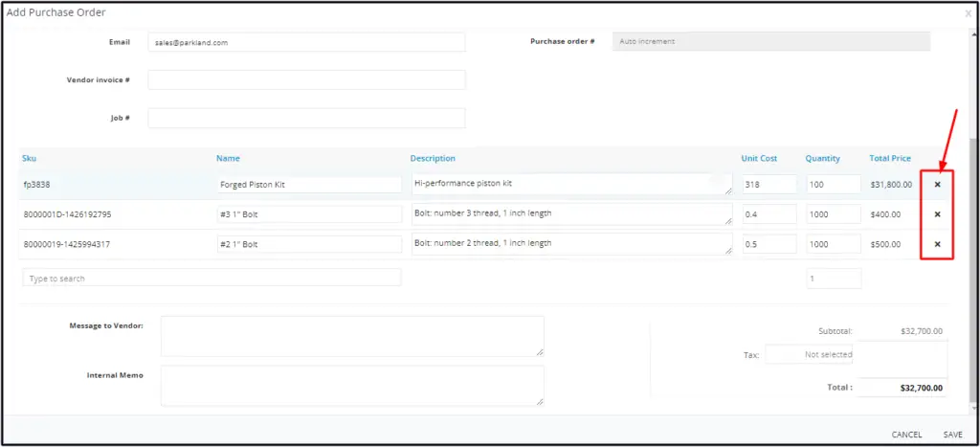The image size is (980, 447).
Task: Remove the #3 1" Bolt line item
Action: point(937,214)
